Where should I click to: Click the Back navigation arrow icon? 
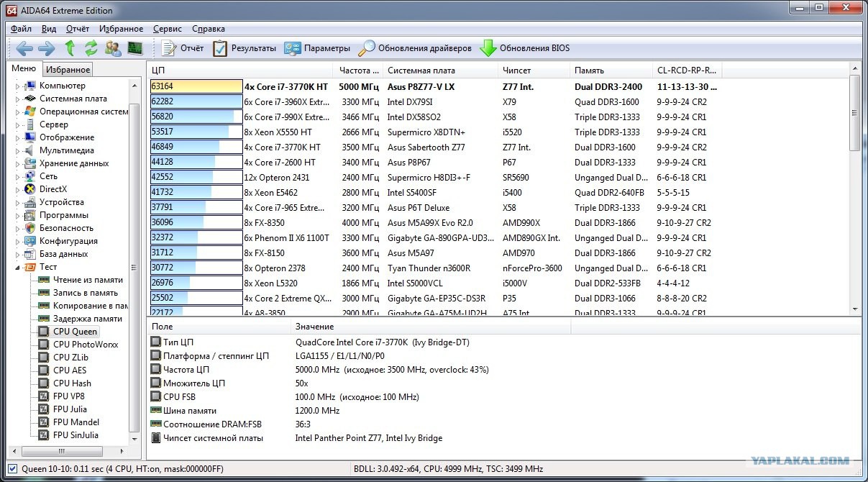click(24, 48)
